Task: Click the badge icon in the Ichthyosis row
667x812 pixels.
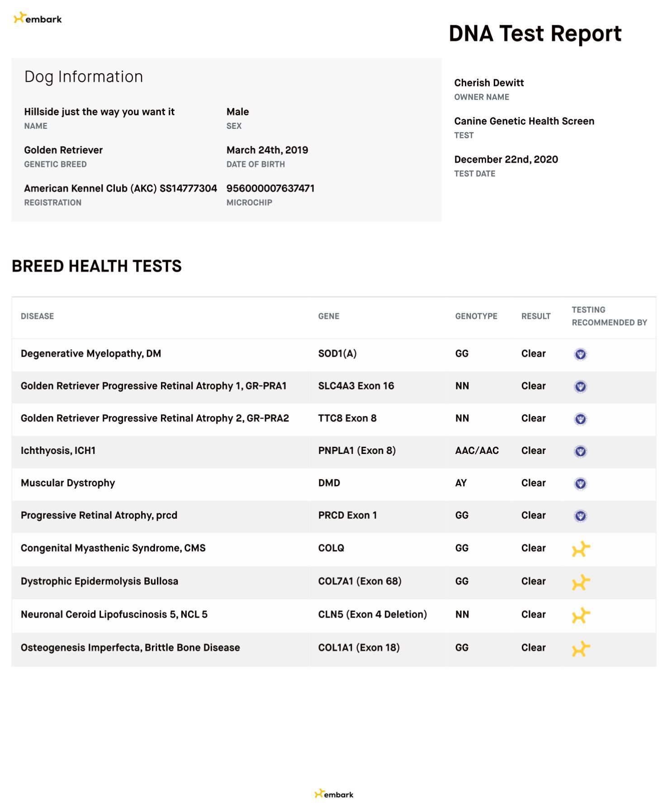Action: (x=581, y=451)
